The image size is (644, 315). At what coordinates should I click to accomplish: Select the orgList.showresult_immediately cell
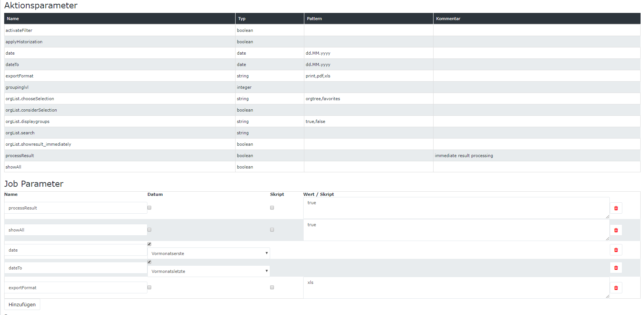(120, 144)
